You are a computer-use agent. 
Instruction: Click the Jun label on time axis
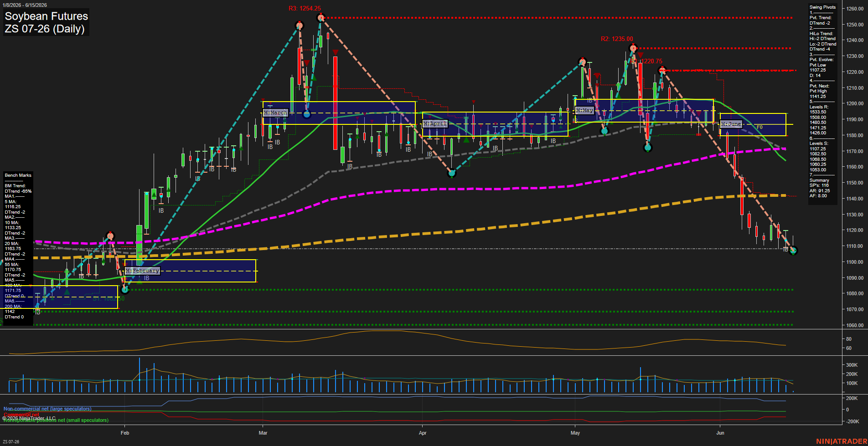point(720,433)
